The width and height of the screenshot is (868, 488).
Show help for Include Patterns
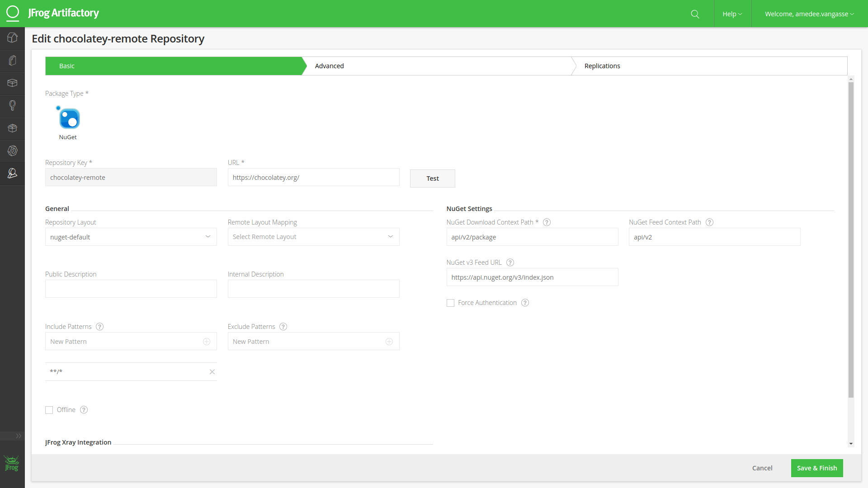pos(100,327)
